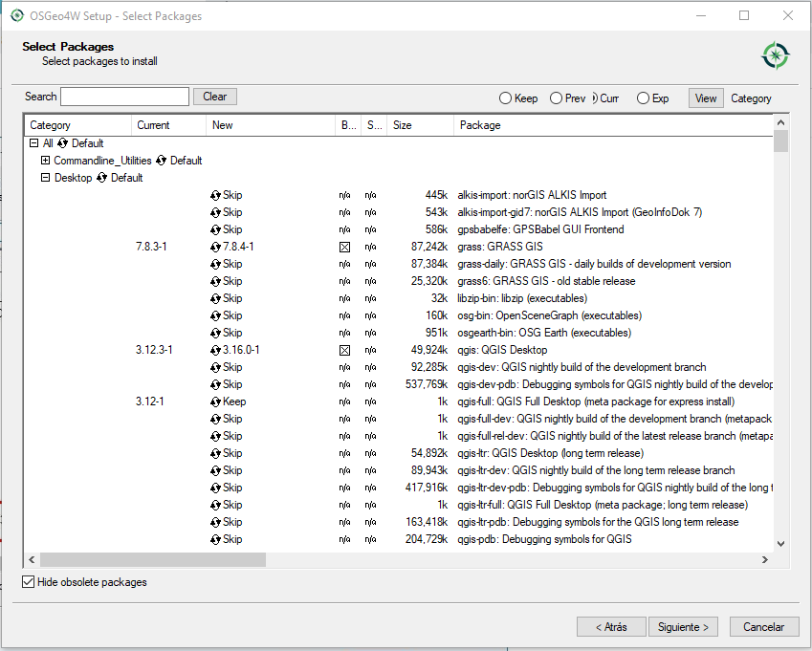Click the B... column header
The height and width of the screenshot is (651, 812).
[x=348, y=125]
